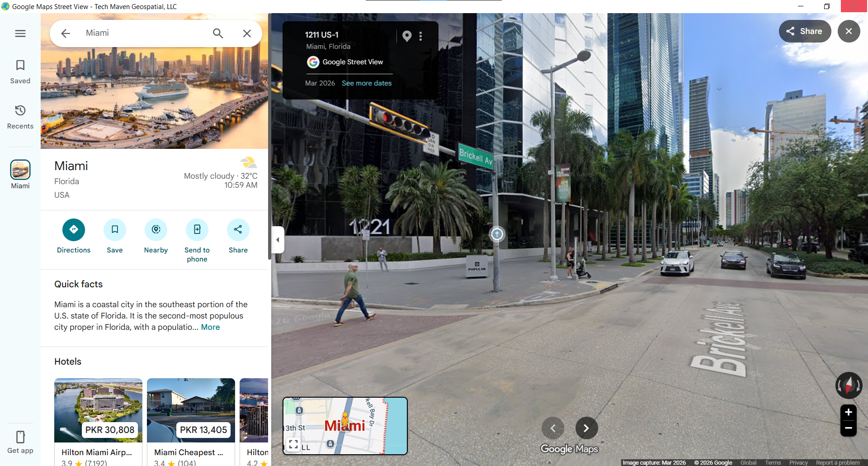The width and height of the screenshot is (868, 466).
Task: Click the magnifier search icon
Action: coord(218,33)
